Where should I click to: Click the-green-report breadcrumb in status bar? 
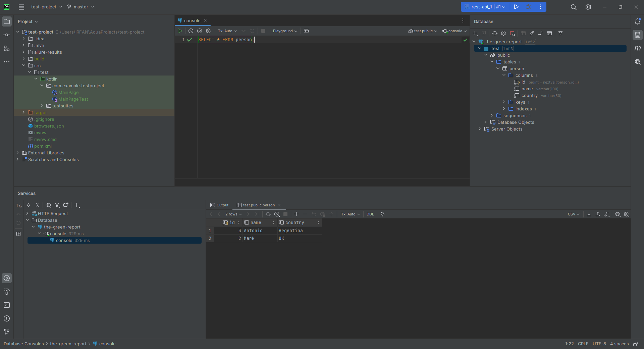pos(68,344)
